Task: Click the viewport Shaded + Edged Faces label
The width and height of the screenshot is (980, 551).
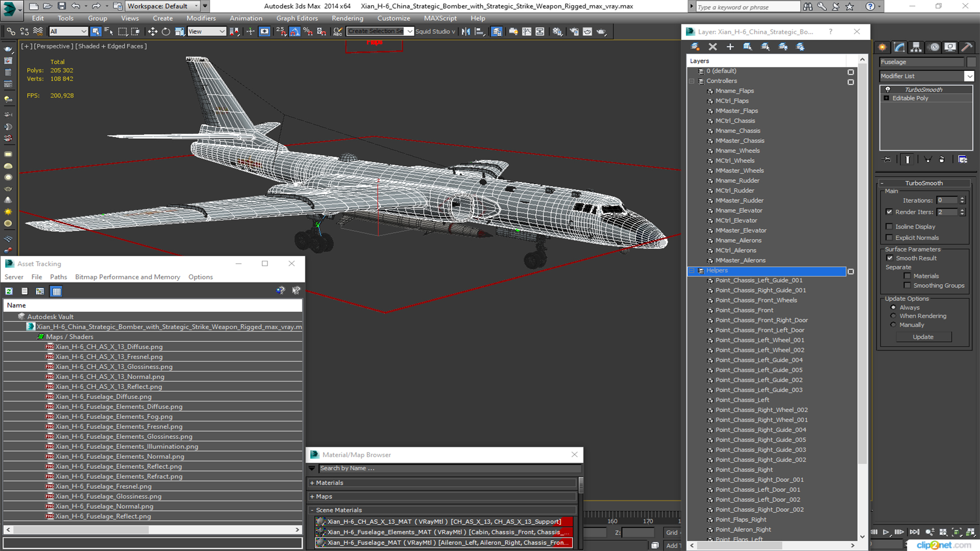Action: [x=111, y=46]
